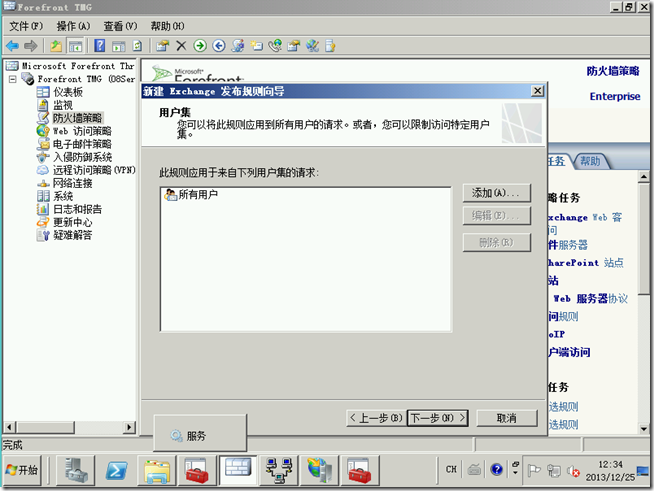The width and height of the screenshot is (654, 491).
Task: Open 远程访问策略(VPN) node
Action: click(x=94, y=170)
